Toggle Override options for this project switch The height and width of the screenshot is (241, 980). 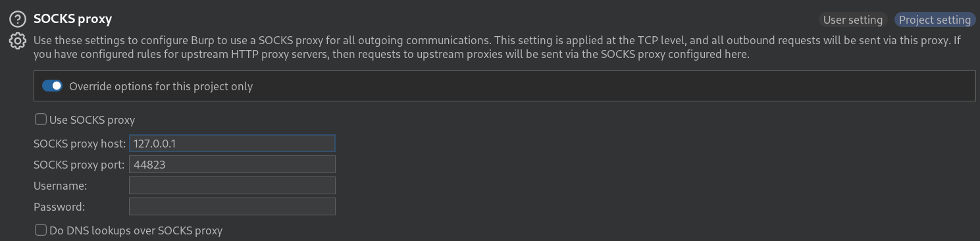(x=52, y=86)
